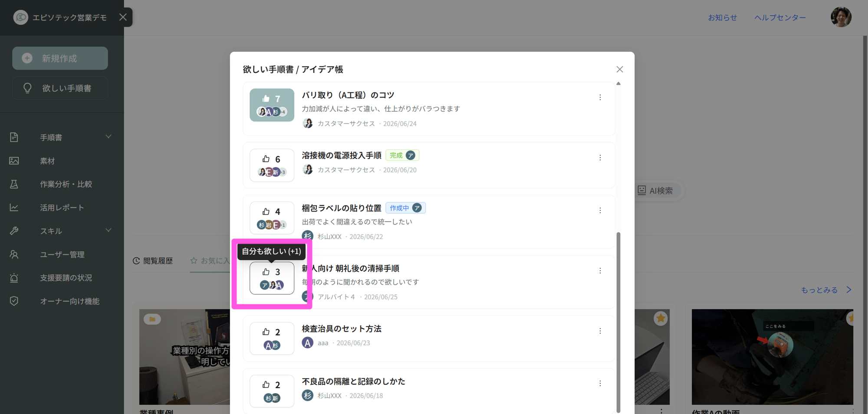The height and width of the screenshot is (414, 868).
Task: Open the 活用レポート menu item
Action: 62,208
